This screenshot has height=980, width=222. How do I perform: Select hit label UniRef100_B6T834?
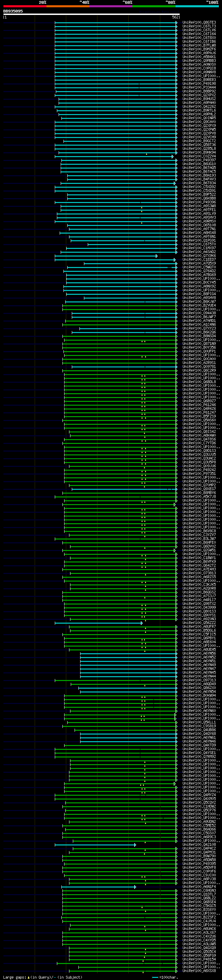[199, 183]
